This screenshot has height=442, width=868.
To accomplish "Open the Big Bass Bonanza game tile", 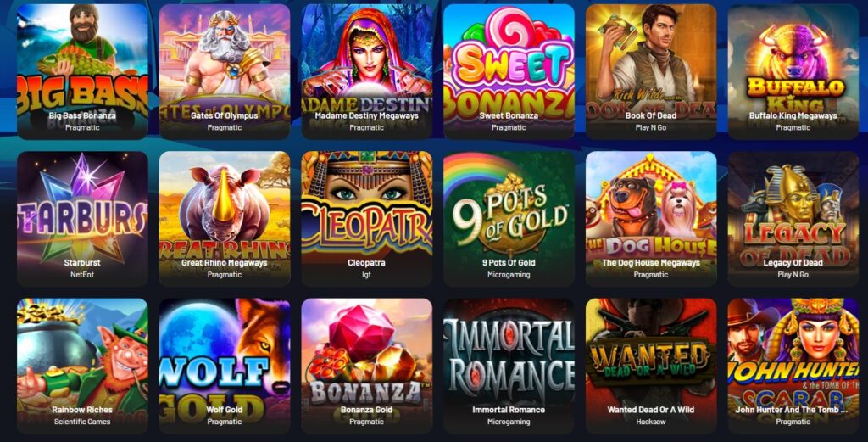I will point(82,71).
